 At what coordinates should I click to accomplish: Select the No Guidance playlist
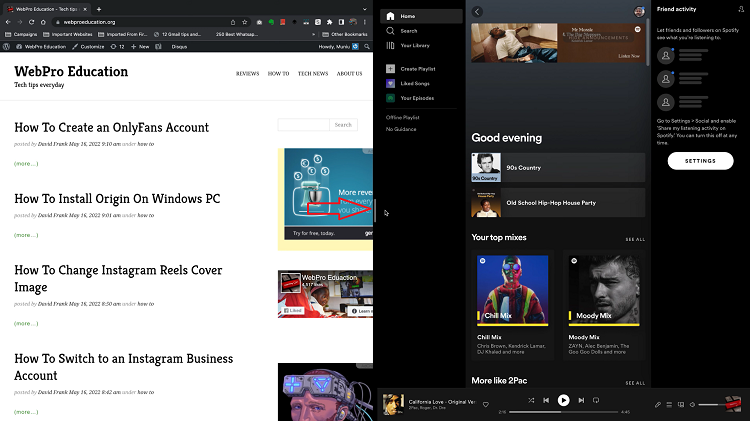coord(401,129)
